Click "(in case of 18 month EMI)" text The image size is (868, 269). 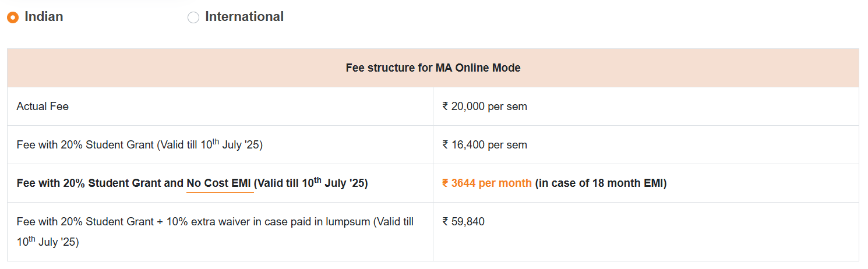(601, 183)
